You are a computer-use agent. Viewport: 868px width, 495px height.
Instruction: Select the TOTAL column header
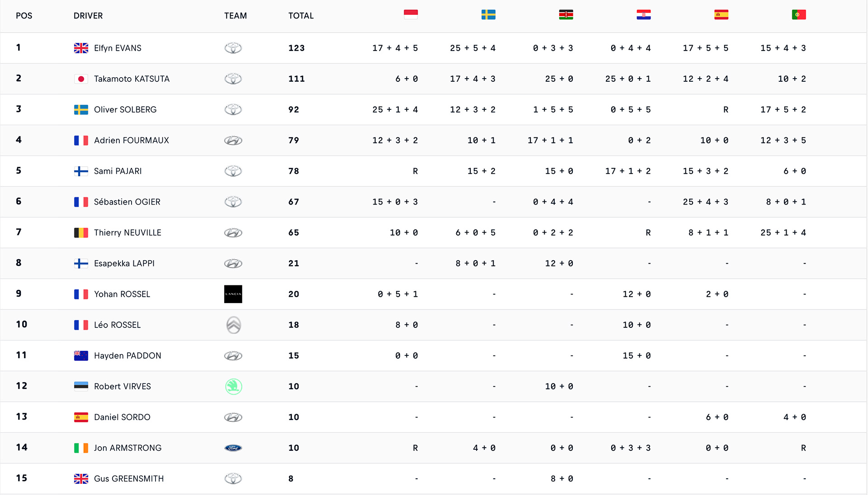pos(301,16)
